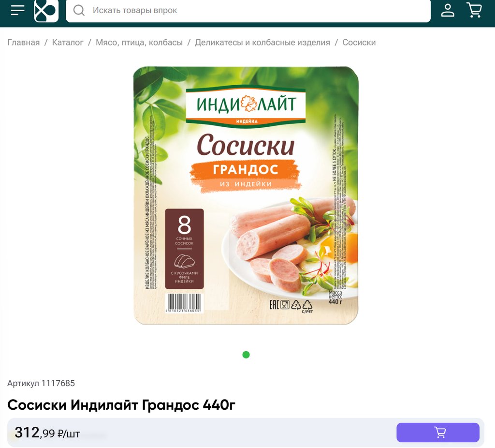This screenshot has width=495, height=448.
Task: Open 'Сосиски' breadcrumb category
Action: coord(359,43)
